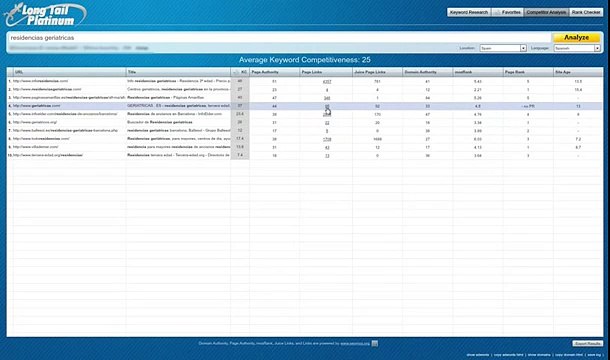Open page links 4357 in row 1
Image resolution: width=610 pixels, height=360 pixels.
327,82
